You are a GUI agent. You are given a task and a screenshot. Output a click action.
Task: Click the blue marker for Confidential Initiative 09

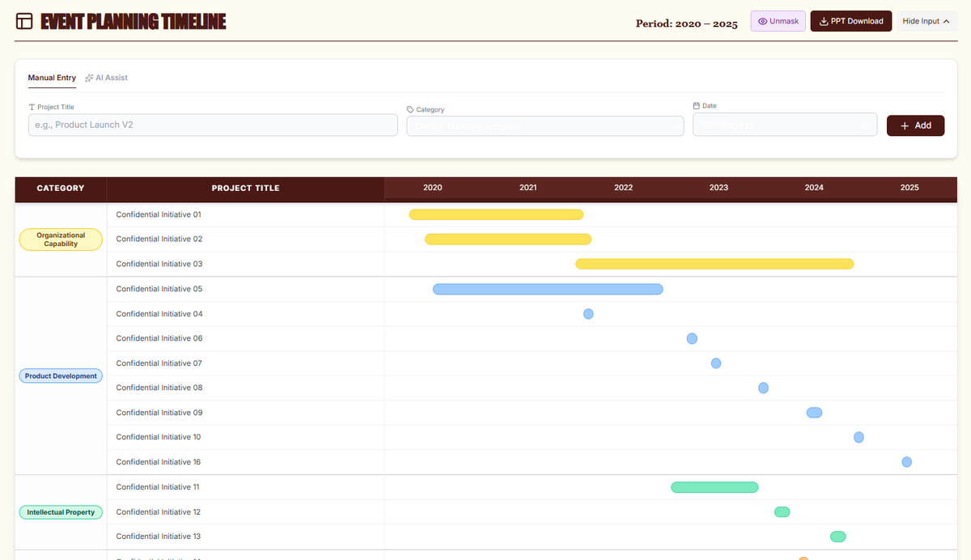(x=814, y=413)
